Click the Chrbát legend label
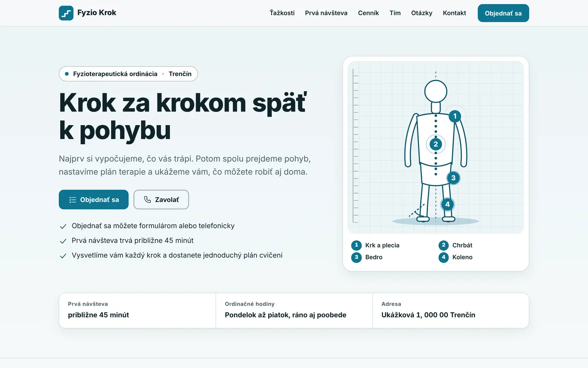 (x=462, y=245)
